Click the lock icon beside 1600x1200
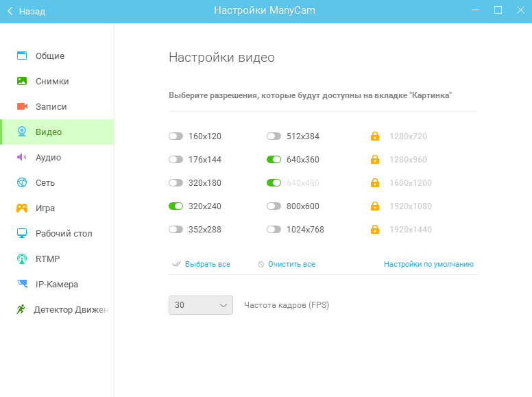 [375, 182]
